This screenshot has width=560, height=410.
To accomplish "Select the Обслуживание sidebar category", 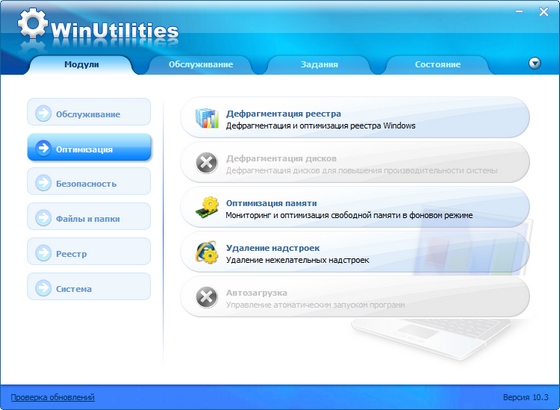I will pos(89,112).
